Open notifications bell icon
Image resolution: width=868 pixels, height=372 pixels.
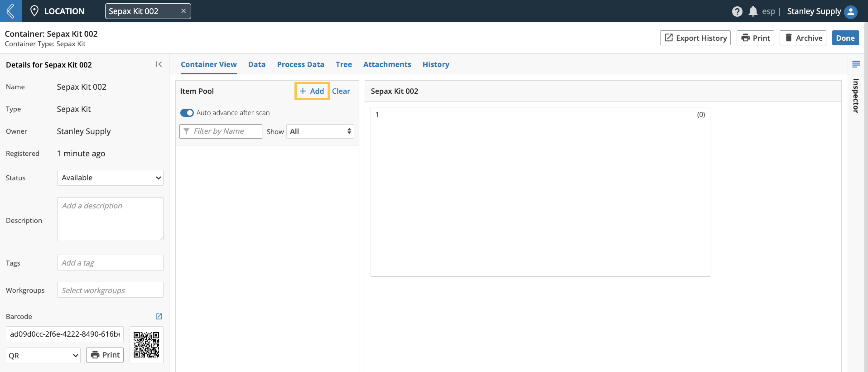pyautogui.click(x=753, y=12)
